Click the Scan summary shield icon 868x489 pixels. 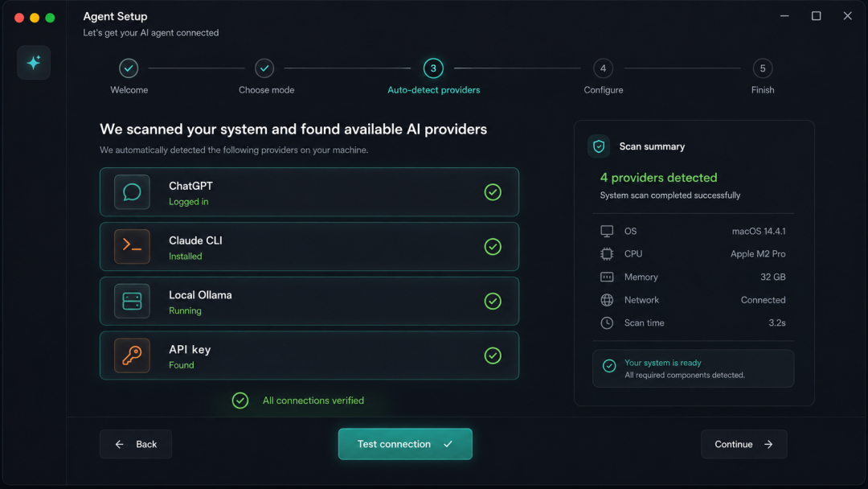599,146
